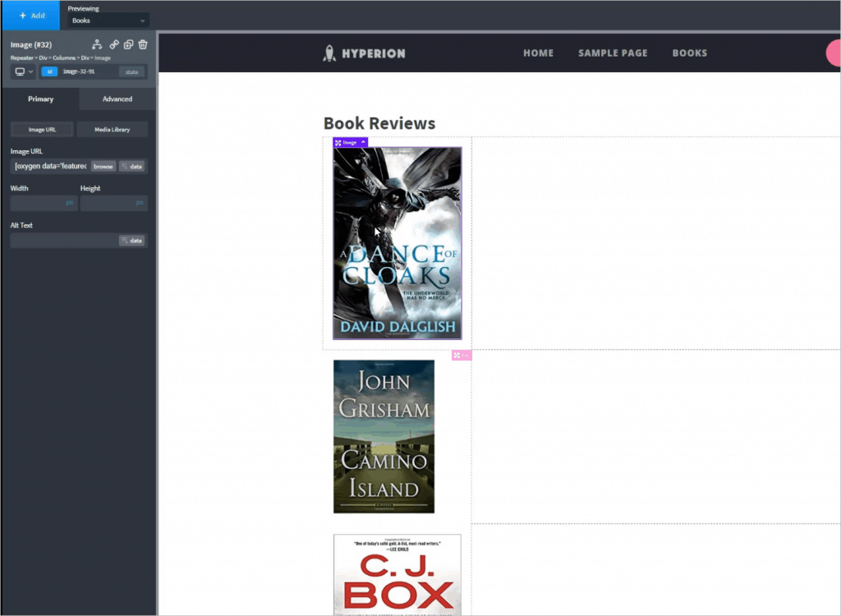Image resolution: width=841 pixels, height=616 pixels.
Task: Select Repeater in the breadcrumb
Action: (22, 58)
